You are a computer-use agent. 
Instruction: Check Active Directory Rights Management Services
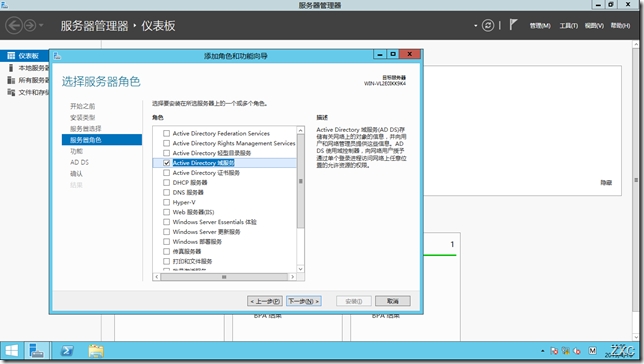(x=166, y=143)
